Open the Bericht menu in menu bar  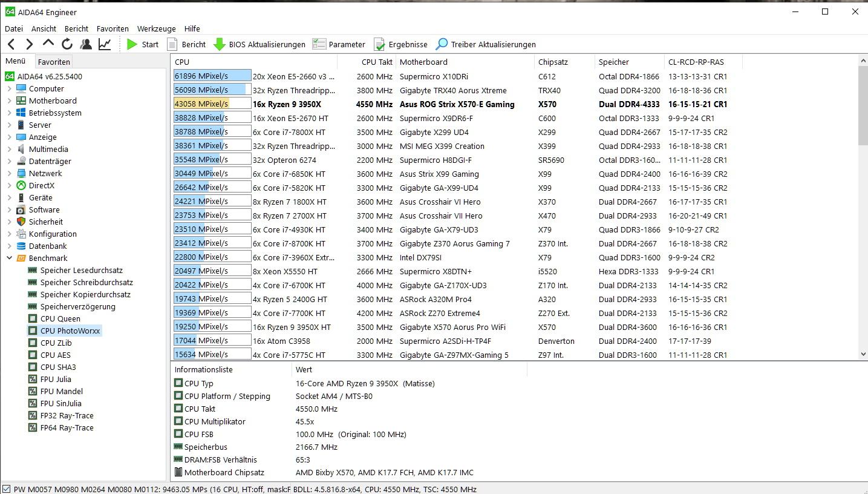[x=76, y=28]
